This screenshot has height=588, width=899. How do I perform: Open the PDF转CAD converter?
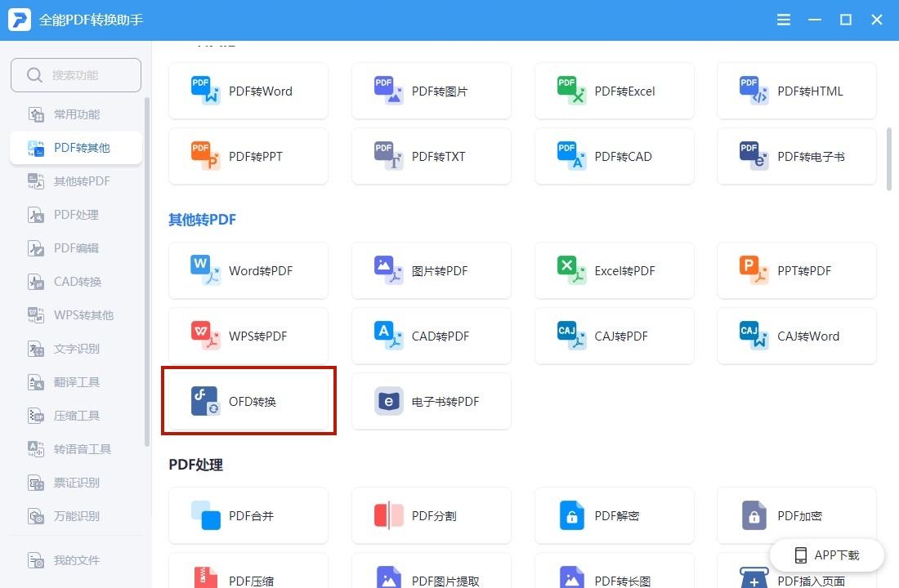[615, 156]
